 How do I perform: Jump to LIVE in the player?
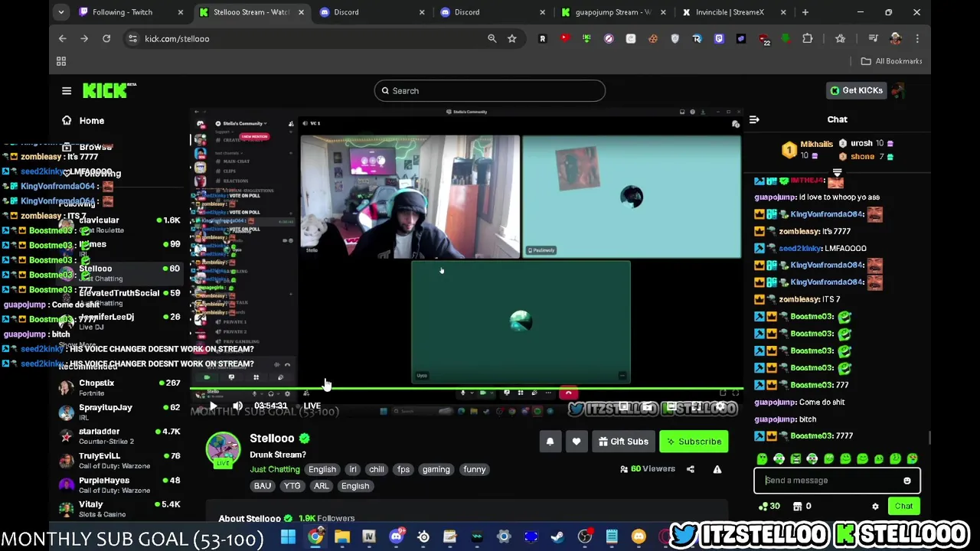[x=312, y=406]
